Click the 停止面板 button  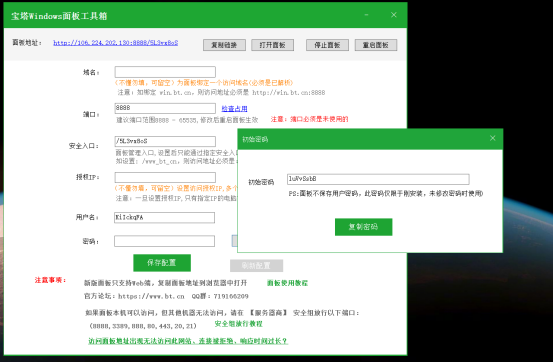point(327,45)
